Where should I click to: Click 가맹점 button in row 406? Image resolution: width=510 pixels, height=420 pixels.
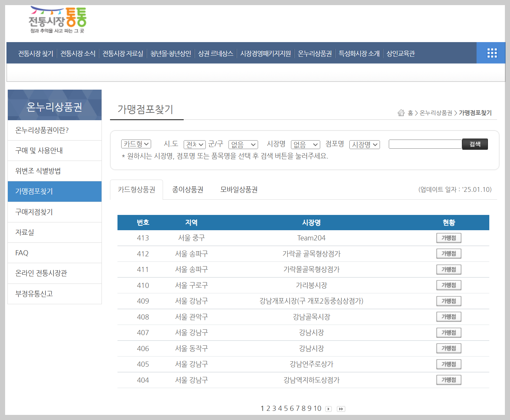click(449, 348)
